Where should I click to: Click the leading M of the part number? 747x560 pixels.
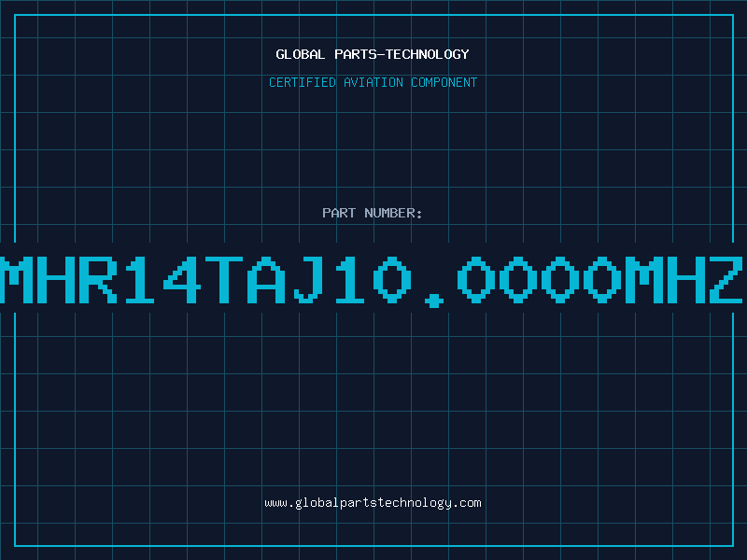[x=16, y=280]
